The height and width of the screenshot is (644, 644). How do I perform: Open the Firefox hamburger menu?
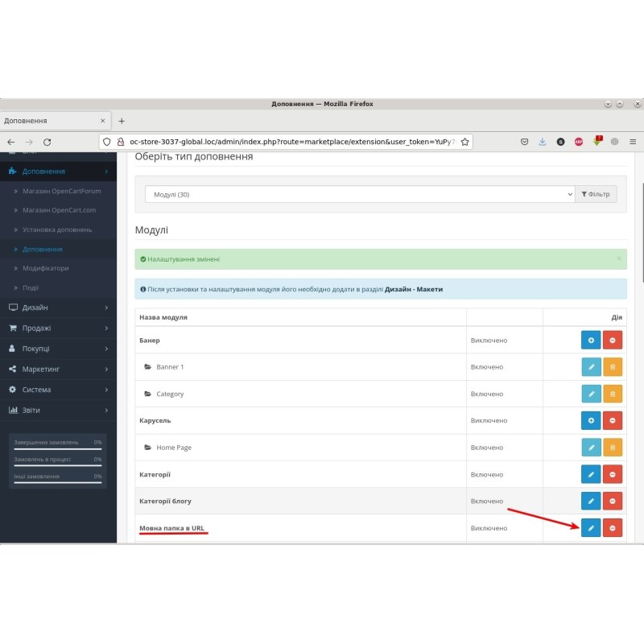coord(634,141)
